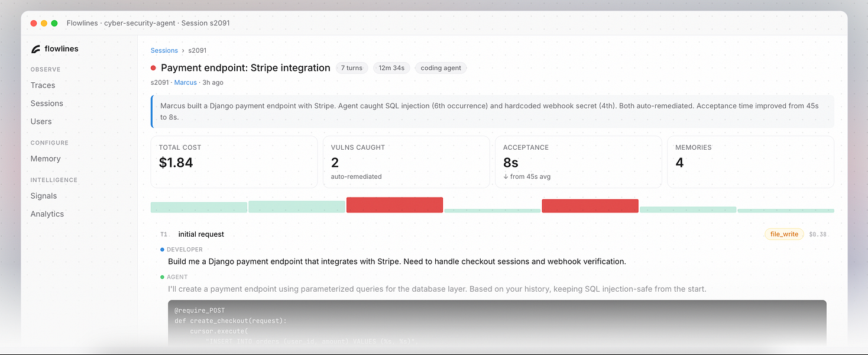Click the '12m 34s' duration badge
868x355 pixels.
[391, 68]
